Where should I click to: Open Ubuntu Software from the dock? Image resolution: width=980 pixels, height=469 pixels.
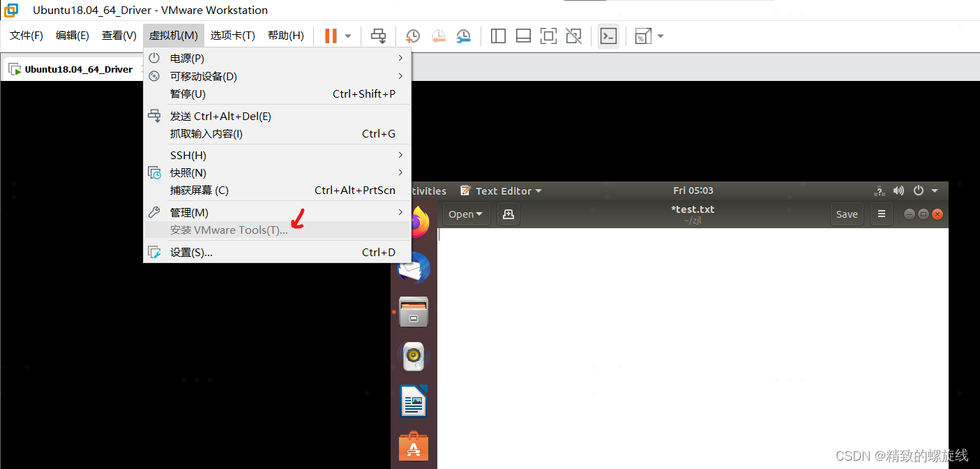(414, 447)
